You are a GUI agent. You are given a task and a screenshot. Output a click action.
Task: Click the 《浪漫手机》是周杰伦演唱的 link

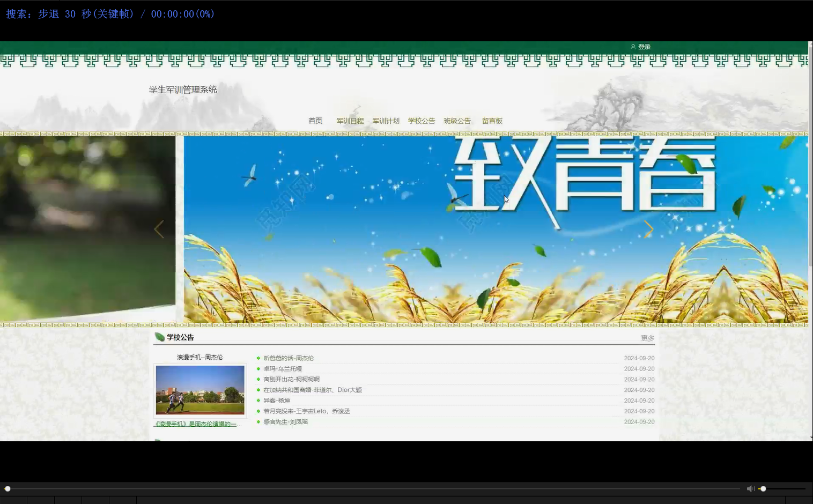click(x=198, y=424)
